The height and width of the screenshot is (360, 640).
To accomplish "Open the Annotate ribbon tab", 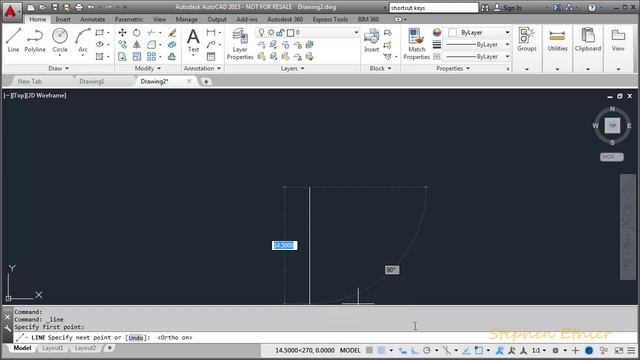I will [93, 19].
